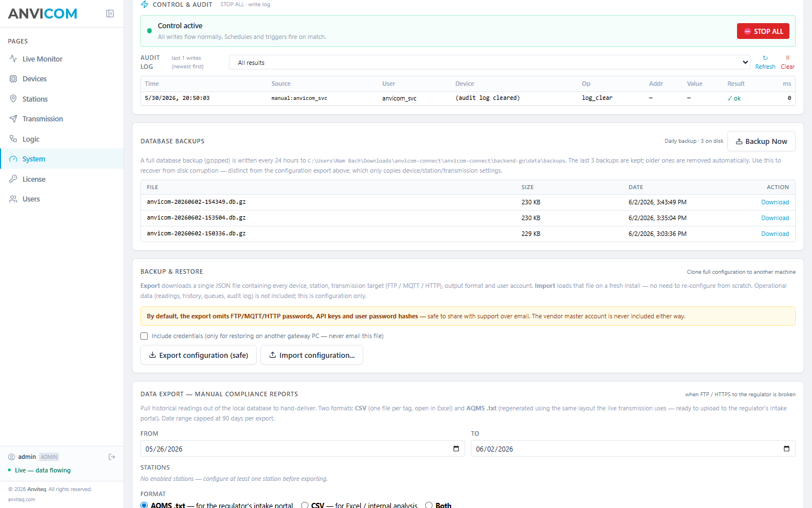Image resolution: width=812 pixels, height=508 pixels.
Task: Click the audit log Clear trash icon
Action: pyautogui.click(x=788, y=58)
